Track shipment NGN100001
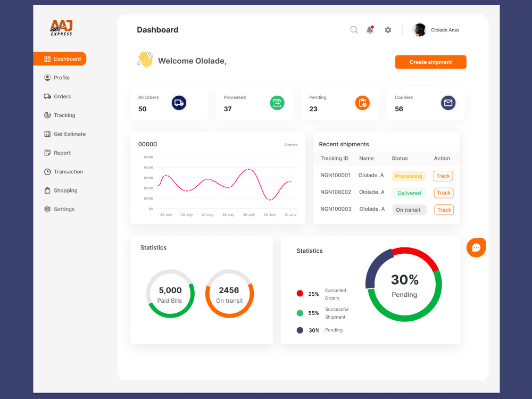532x399 pixels. (443, 176)
